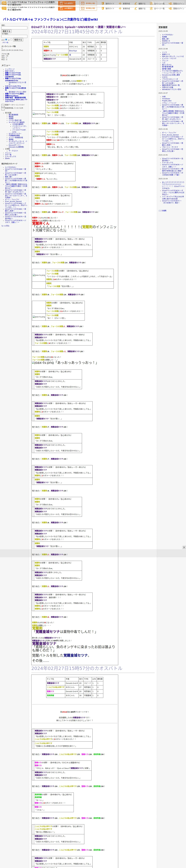Open Connecting With you バトルロイヤル! menu link
186x868 pixels.
click(16, 100)
